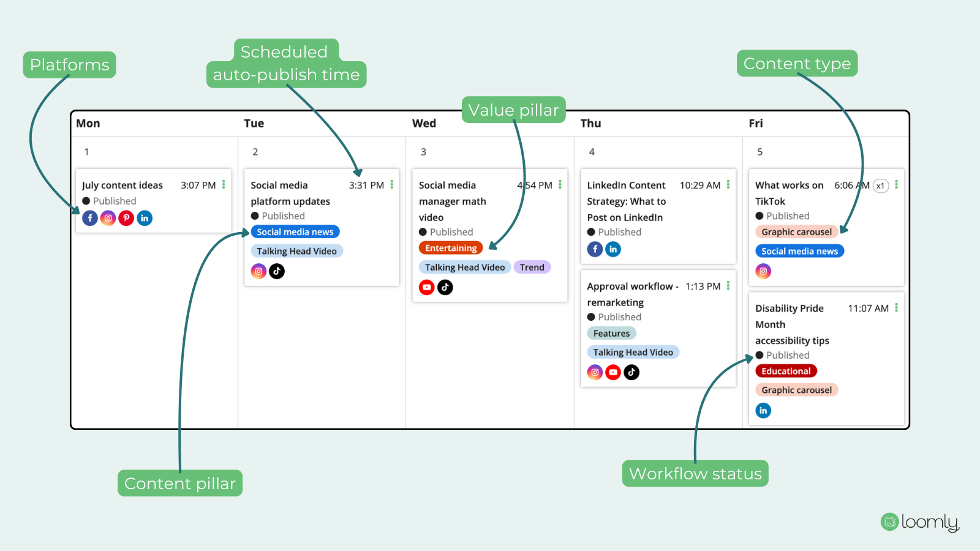This screenshot has width=980, height=551.
Task: Switch to the Mon column header
Action: point(88,123)
